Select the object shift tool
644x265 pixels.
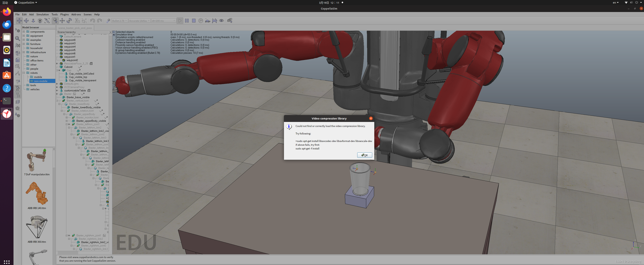(62, 21)
